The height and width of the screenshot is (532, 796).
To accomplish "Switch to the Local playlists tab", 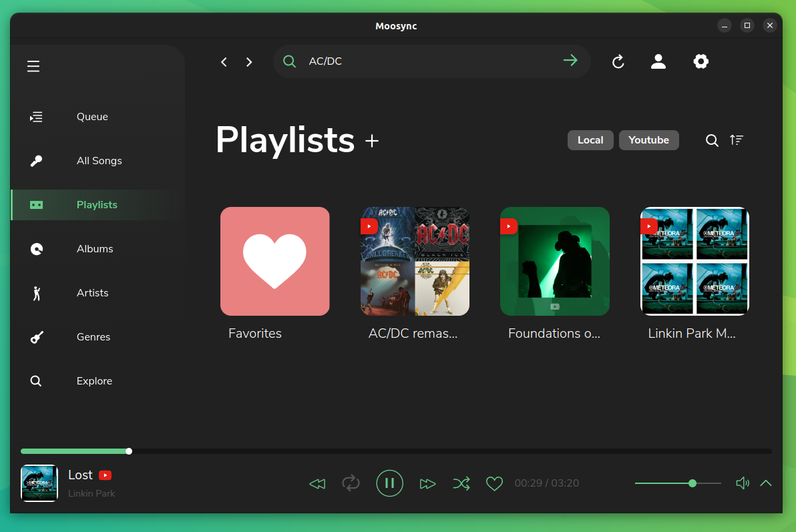I will pos(590,140).
